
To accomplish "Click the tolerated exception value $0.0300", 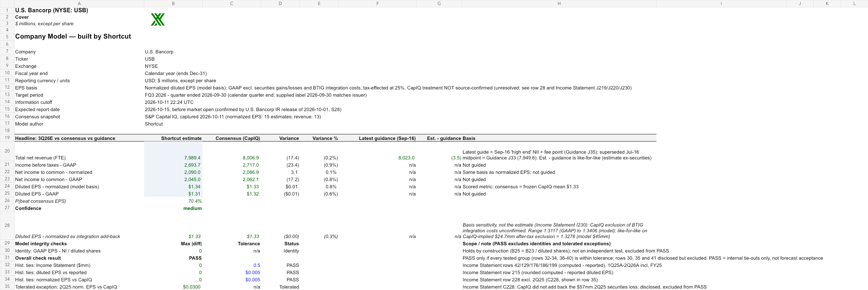I will [x=192, y=287].
